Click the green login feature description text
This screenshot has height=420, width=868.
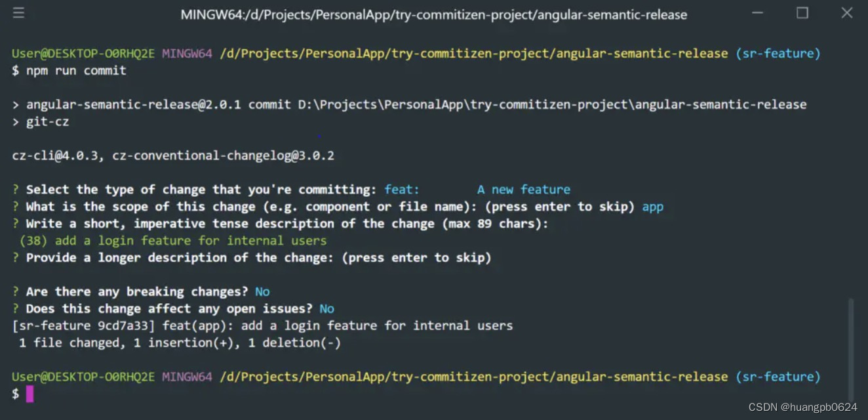click(168, 240)
